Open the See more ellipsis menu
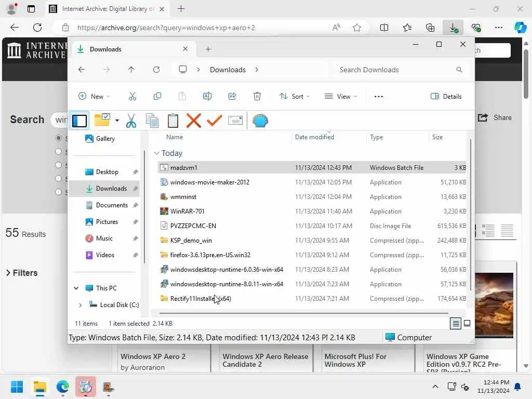The height and width of the screenshot is (399, 532). 379,96
